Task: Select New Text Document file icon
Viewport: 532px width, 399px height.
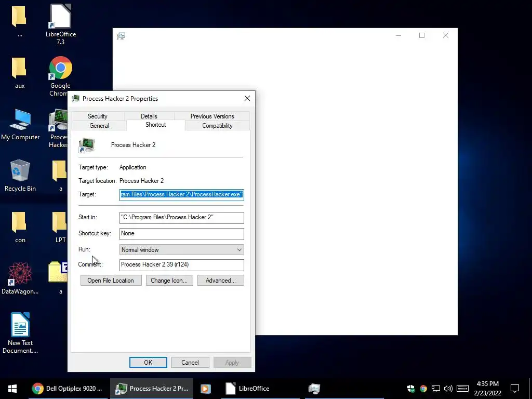Action: (x=20, y=333)
